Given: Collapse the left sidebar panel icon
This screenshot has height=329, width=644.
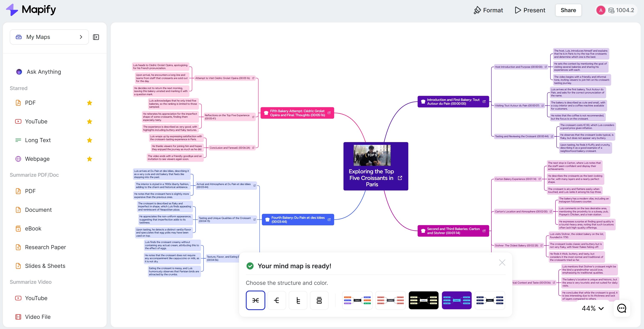Looking at the screenshot, I should coord(96,37).
